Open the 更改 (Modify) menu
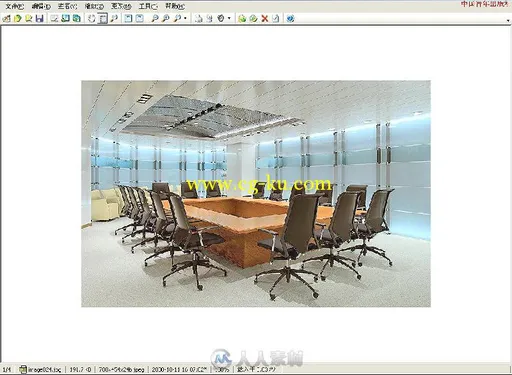This screenshot has width=512, height=375. pyautogui.click(x=121, y=6)
